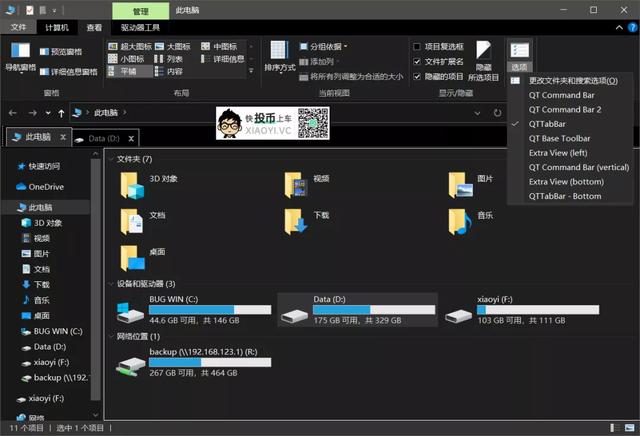This screenshot has width=640, height=436.
Task: Click Hide selected items (隐藏所选项目) icon
Action: [483, 60]
